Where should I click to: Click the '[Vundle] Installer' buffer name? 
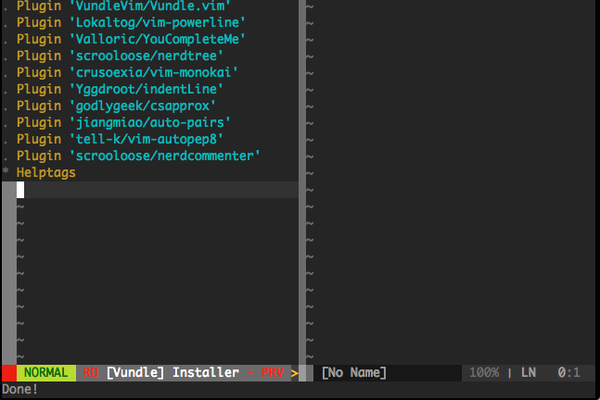173,373
